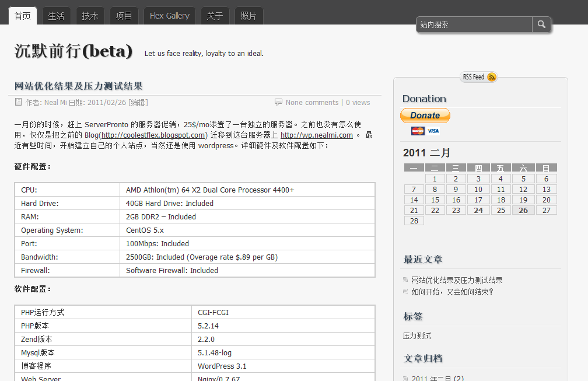Click the 2011 二月 calendar heading
Screen dimensions: 588x381
(x=427, y=153)
